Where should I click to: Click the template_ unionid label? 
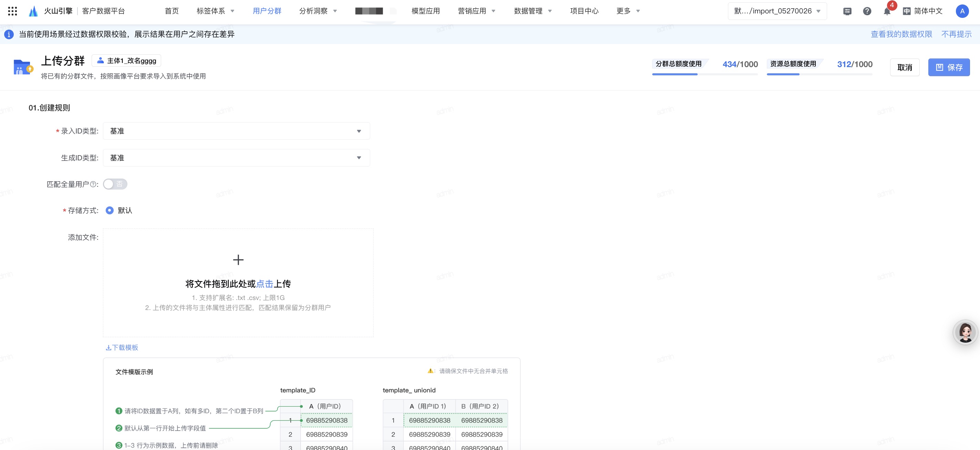[x=409, y=390]
